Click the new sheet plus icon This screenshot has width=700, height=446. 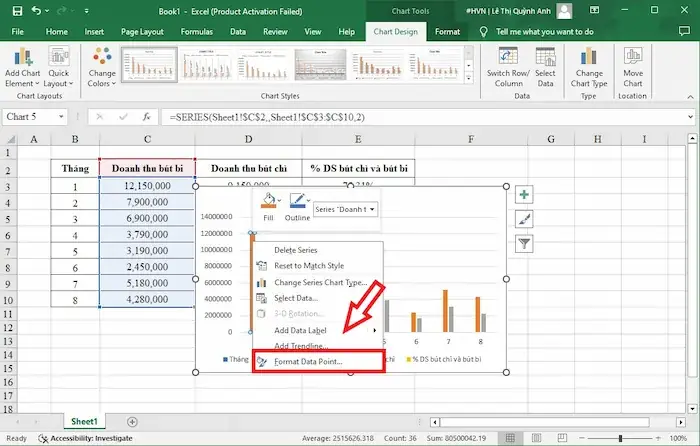(132, 422)
